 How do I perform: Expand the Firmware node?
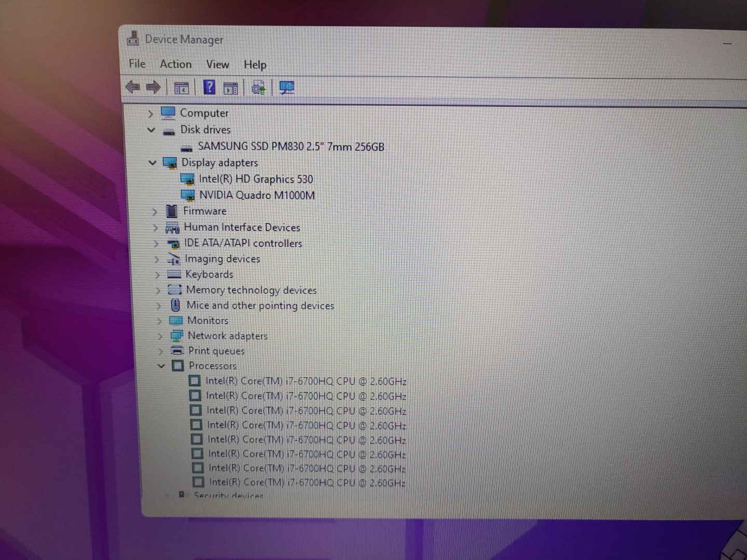tap(154, 212)
